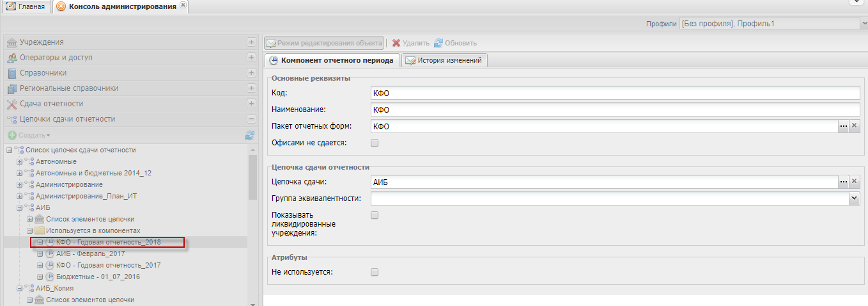868x306 pixels.
Task: Open the Группа эквивалентности dropdown
Action: [x=855, y=198]
